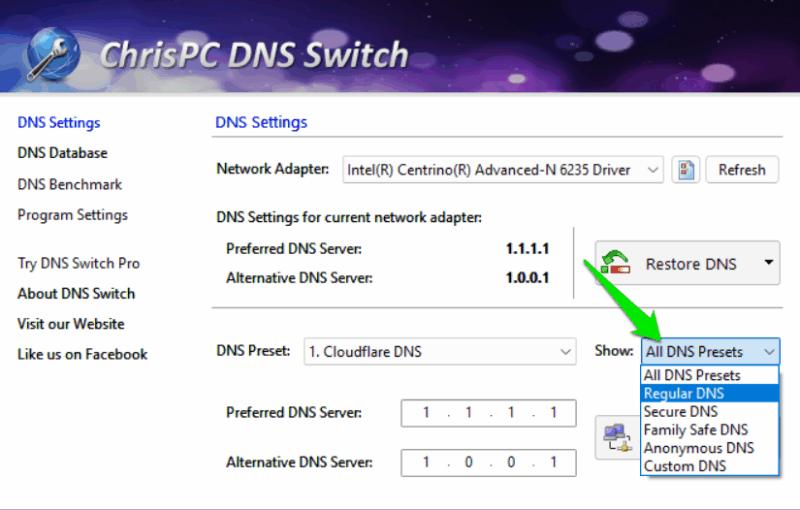This screenshot has height=510, width=800.
Task: Open the DNS Preset dropdown
Action: click(x=440, y=351)
